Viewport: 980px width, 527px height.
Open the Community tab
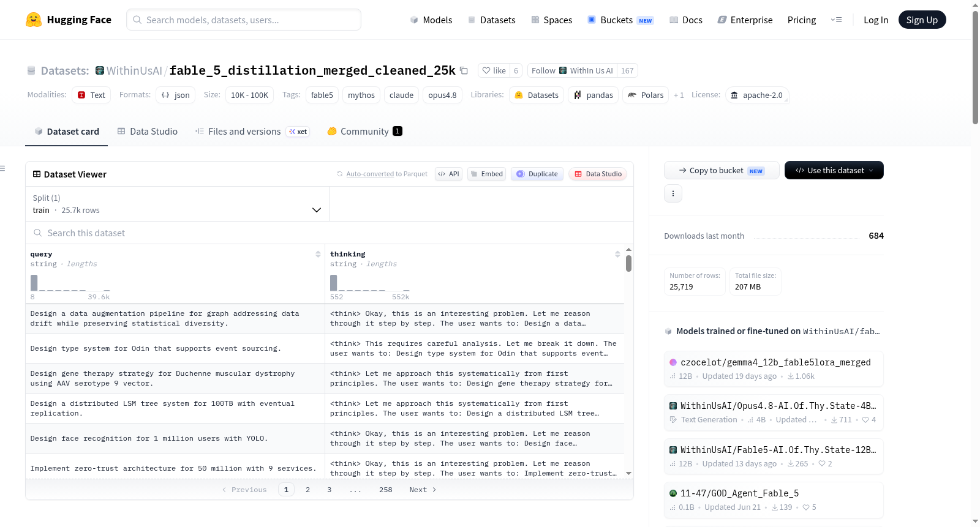[364, 131]
